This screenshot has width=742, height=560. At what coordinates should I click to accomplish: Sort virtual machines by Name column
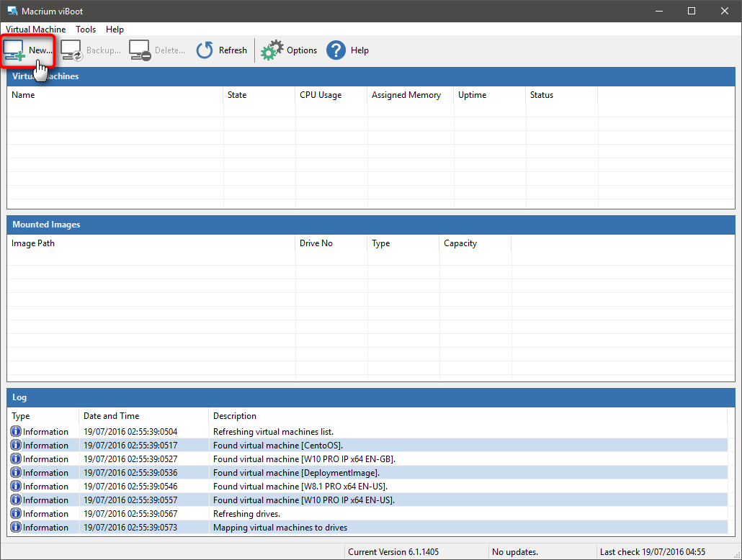coord(115,95)
